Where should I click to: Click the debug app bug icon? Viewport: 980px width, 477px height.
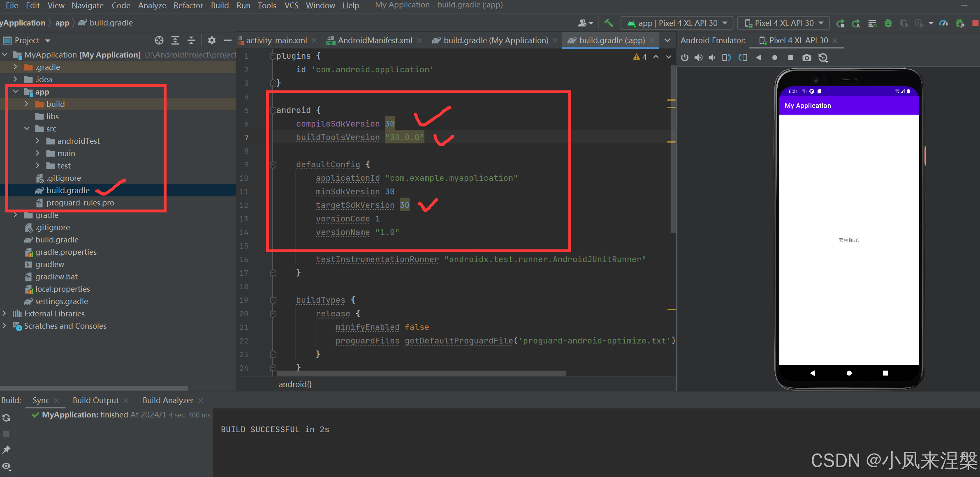[x=888, y=23]
